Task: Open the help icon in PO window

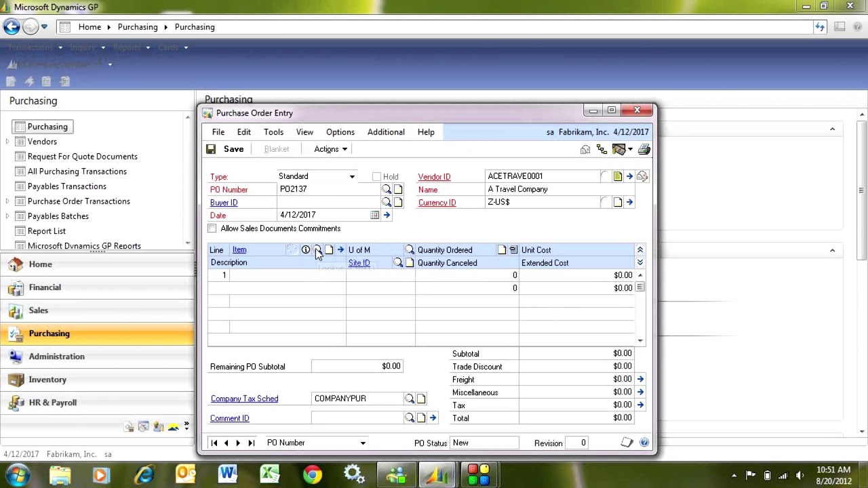Action: (x=644, y=443)
